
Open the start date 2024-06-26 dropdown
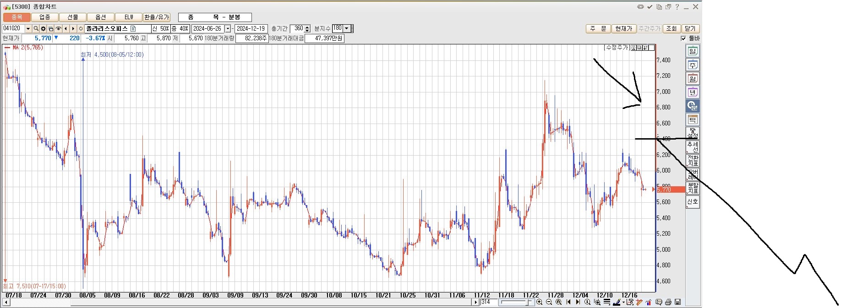pos(228,29)
